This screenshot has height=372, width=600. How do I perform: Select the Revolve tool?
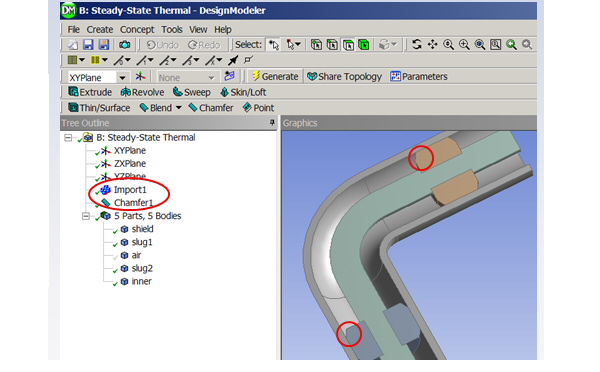[x=142, y=92]
